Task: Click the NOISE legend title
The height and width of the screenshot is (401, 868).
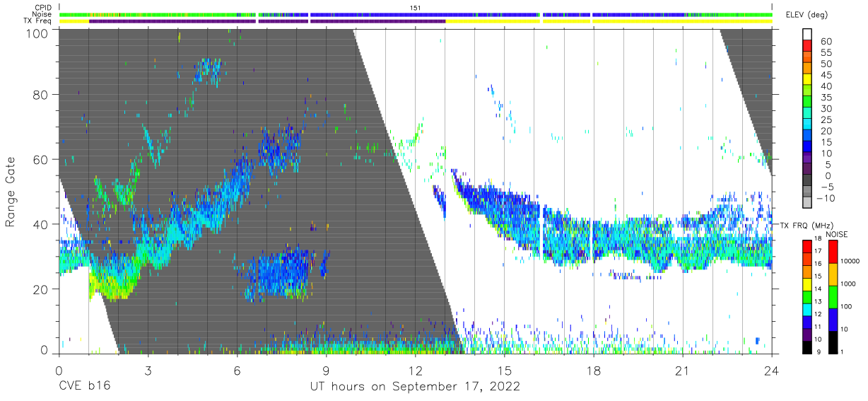Action: tap(838, 234)
